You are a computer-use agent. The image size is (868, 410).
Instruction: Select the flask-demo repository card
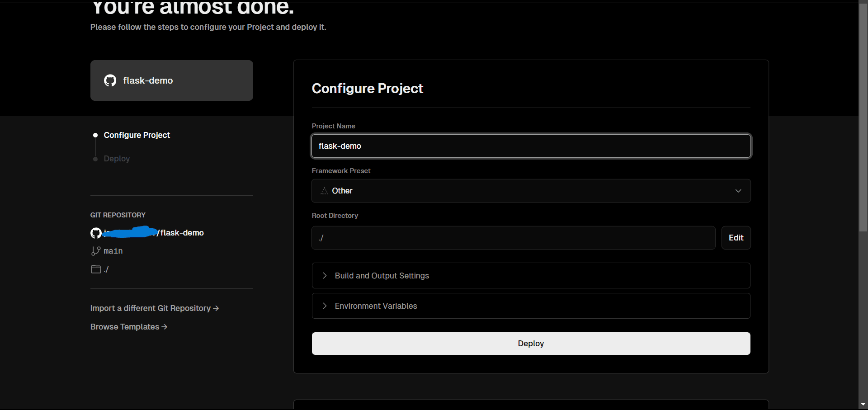tap(172, 80)
